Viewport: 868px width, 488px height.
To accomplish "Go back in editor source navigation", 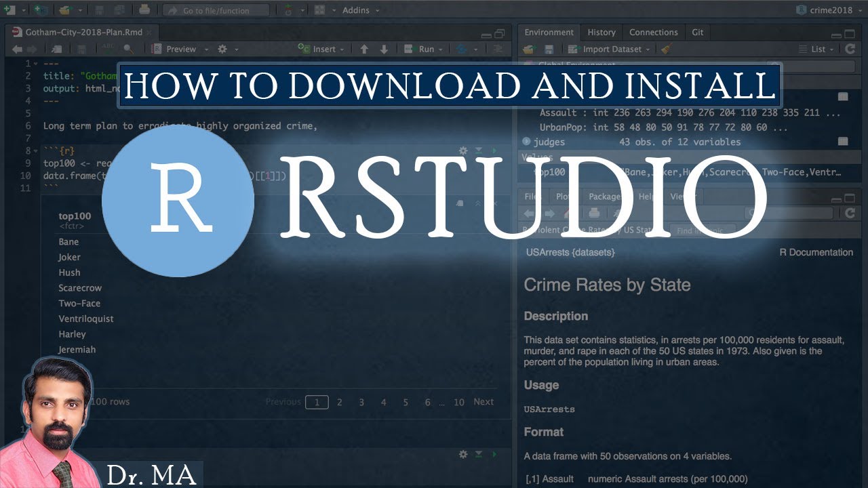I will click(x=16, y=49).
